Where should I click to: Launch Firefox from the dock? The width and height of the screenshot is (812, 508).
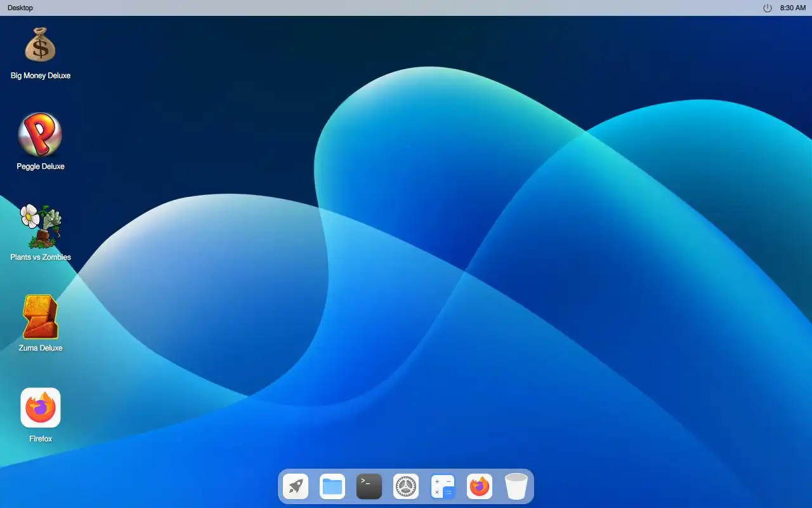[x=480, y=487]
